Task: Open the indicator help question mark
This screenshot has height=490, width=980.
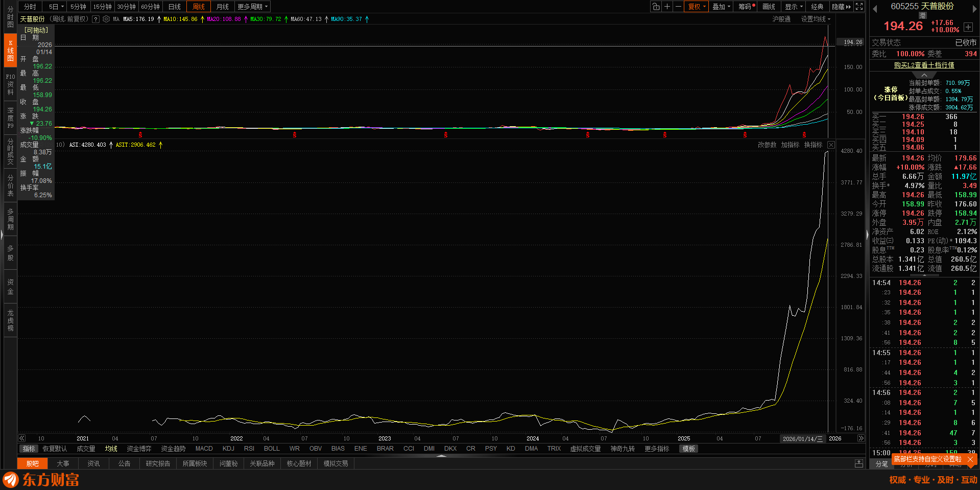Action: pyautogui.click(x=95, y=19)
